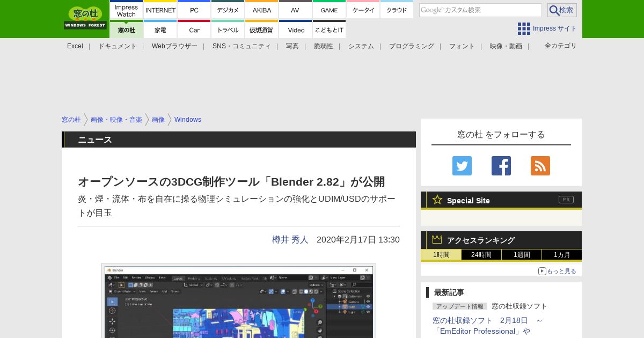Screen dimensions: 644x338
Task: Open author 樽井 秀人 link
Action: click(x=290, y=240)
